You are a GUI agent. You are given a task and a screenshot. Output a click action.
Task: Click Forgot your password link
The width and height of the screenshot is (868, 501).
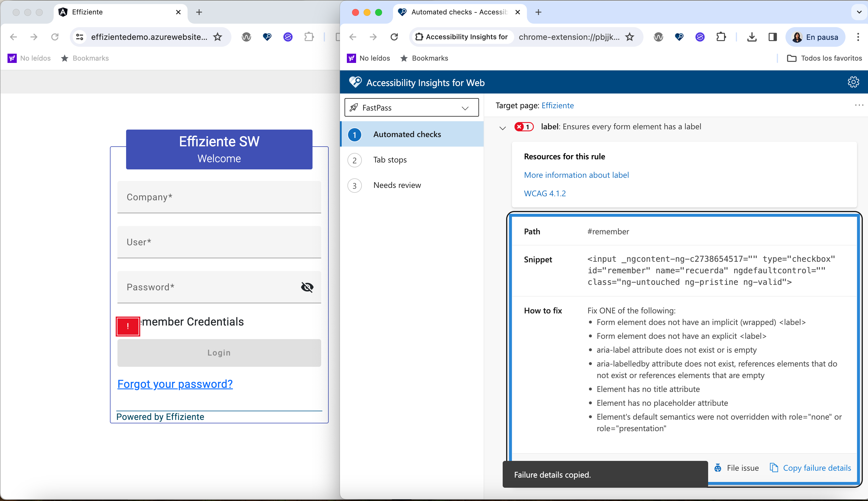(x=175, y=384)
